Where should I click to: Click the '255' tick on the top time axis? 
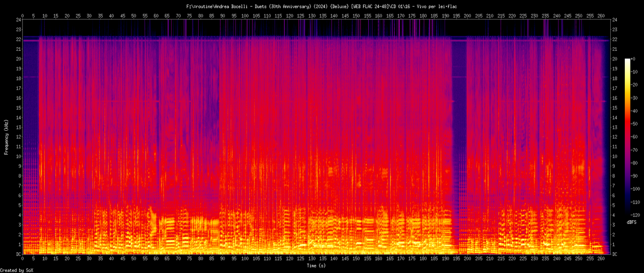590,16
